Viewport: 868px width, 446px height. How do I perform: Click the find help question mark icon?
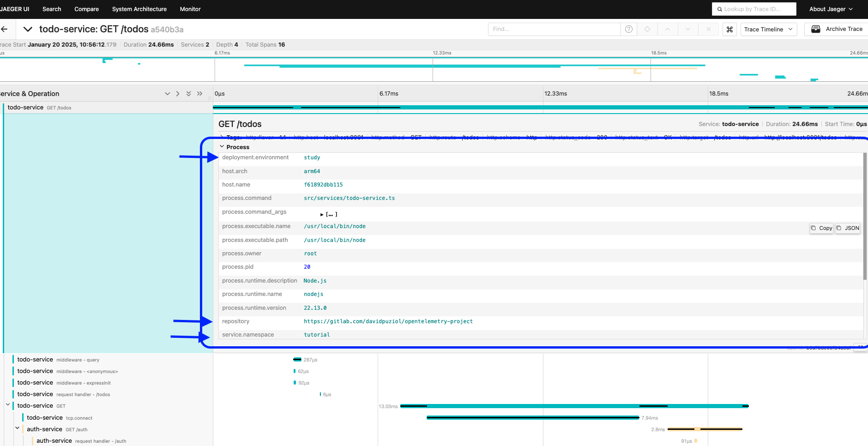pos(628,29)
